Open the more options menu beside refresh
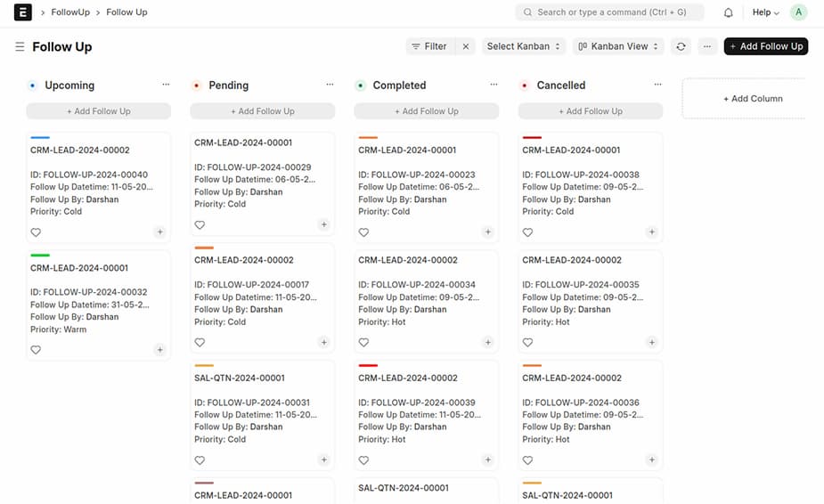This screenshot has width=824, height=504. coord(706,46)
